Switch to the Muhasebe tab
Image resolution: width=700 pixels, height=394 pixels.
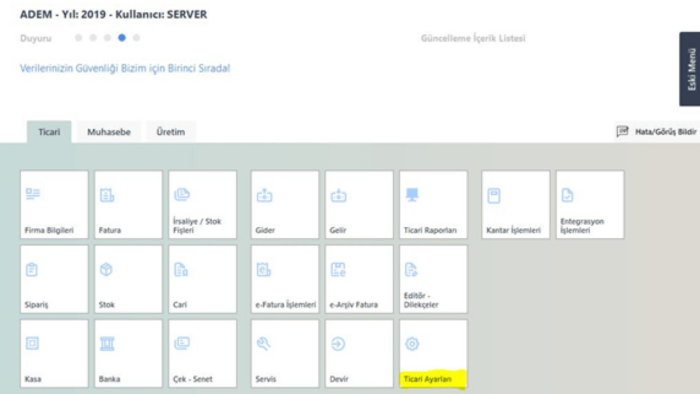[109, 132]
